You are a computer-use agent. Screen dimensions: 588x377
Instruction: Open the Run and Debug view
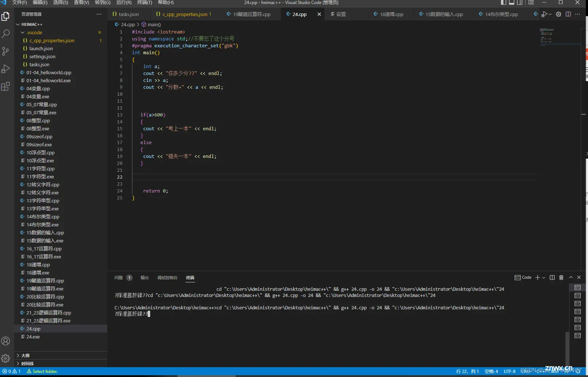click(x=5, y=69)
